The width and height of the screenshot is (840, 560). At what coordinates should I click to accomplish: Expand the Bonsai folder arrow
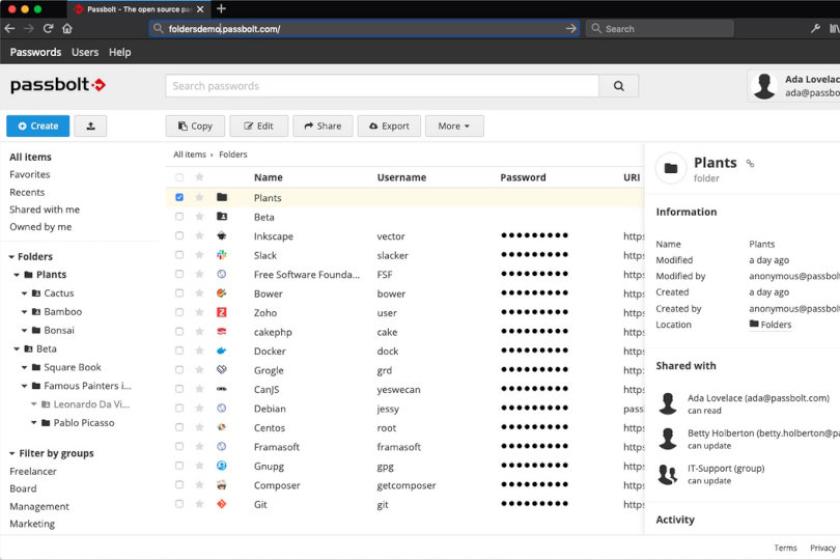tap(24, 331)
